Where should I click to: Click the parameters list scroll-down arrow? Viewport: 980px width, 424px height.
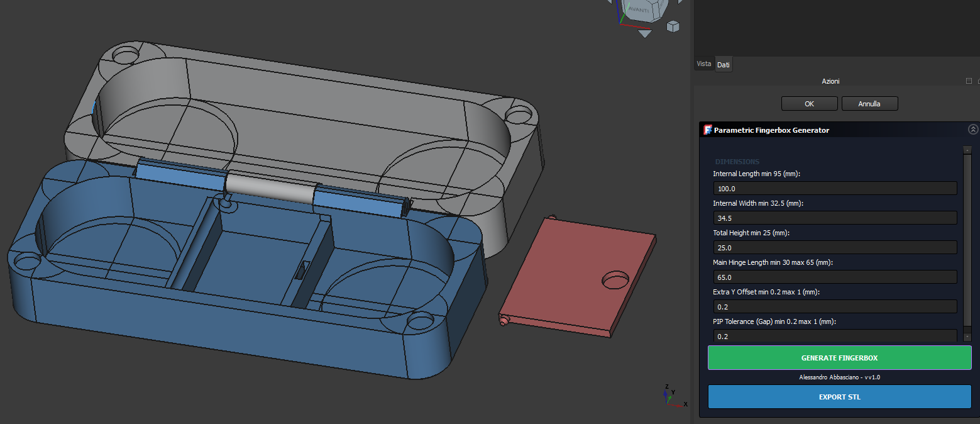967,337
